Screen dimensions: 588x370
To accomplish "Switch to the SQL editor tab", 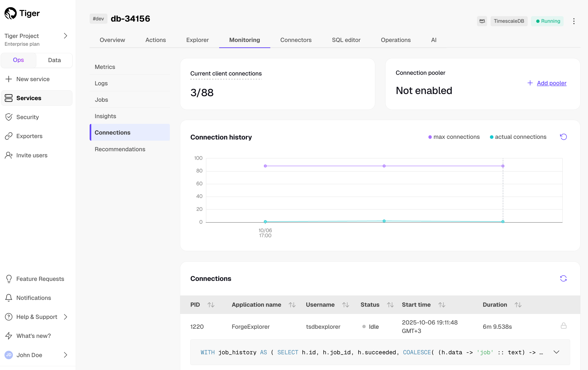I will click(346, 40).
